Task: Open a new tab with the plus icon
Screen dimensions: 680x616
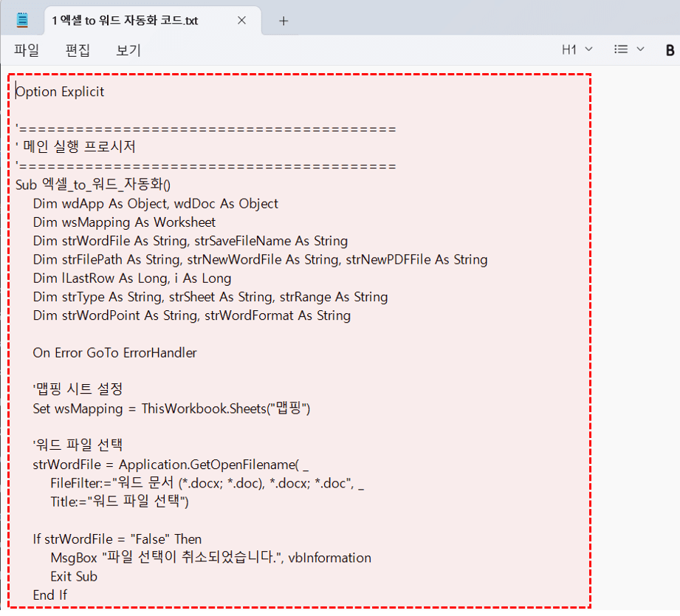Action: pos(284,21)
